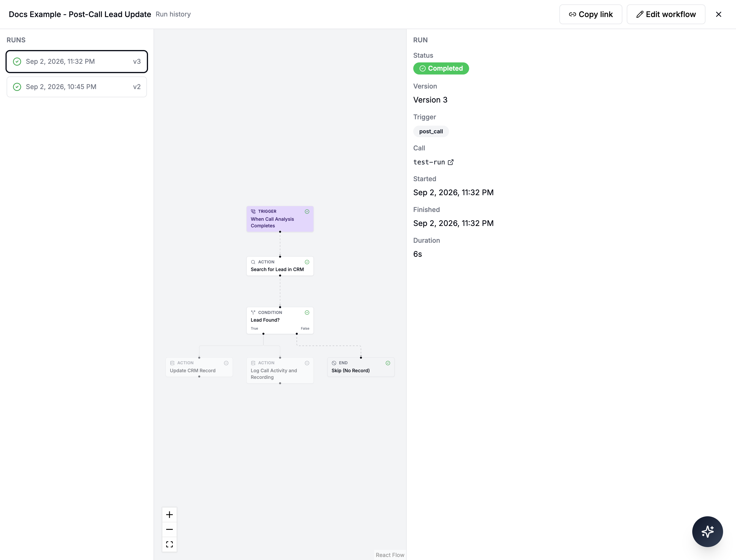The image size is (736, 560).
Task: Click the search icon on the Search for Lead node
Action: pos(253,262)
